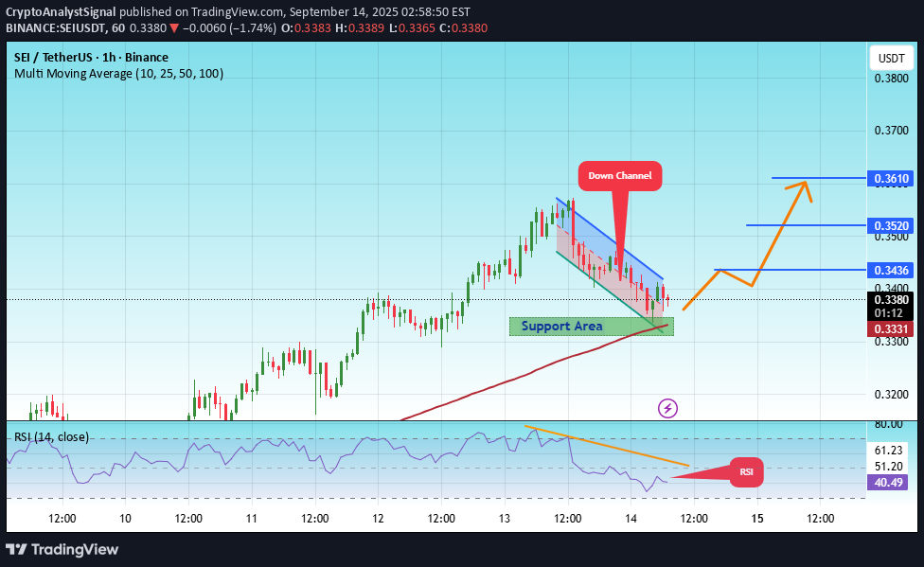The height and width of the screenshot is (567, 924).
Task: Click the 0.3200 price axis label
Action: click(891, 394)
